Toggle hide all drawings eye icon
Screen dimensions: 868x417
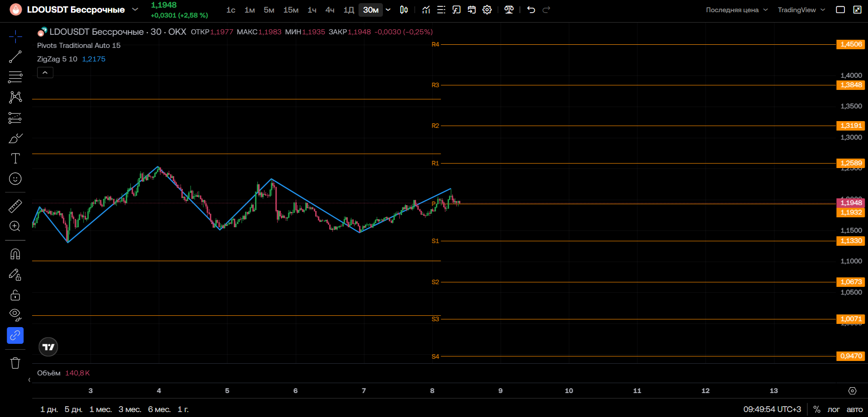coord(15,315)
